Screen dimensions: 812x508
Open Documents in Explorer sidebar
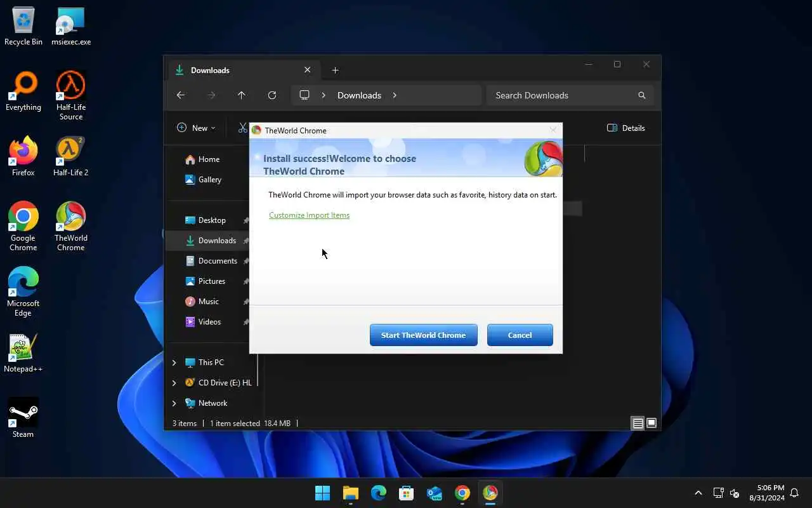point(218,261)
